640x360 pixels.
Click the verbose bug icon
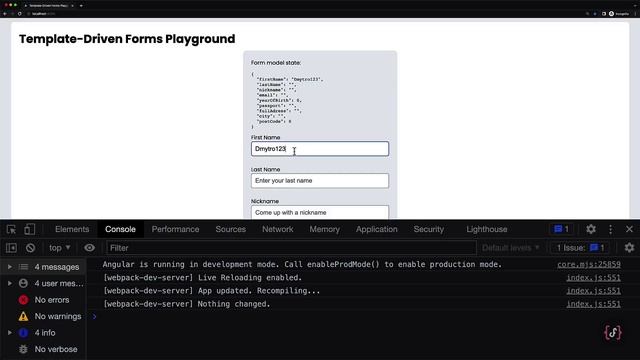pos(23,349)
